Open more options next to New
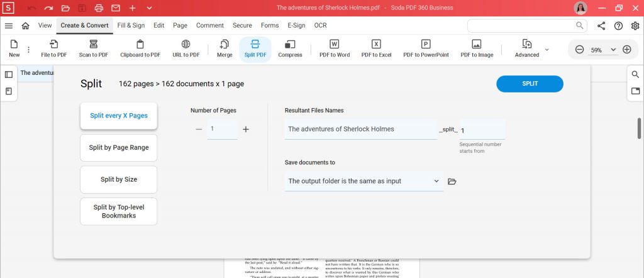644x278 pixels. click(28, 50)
